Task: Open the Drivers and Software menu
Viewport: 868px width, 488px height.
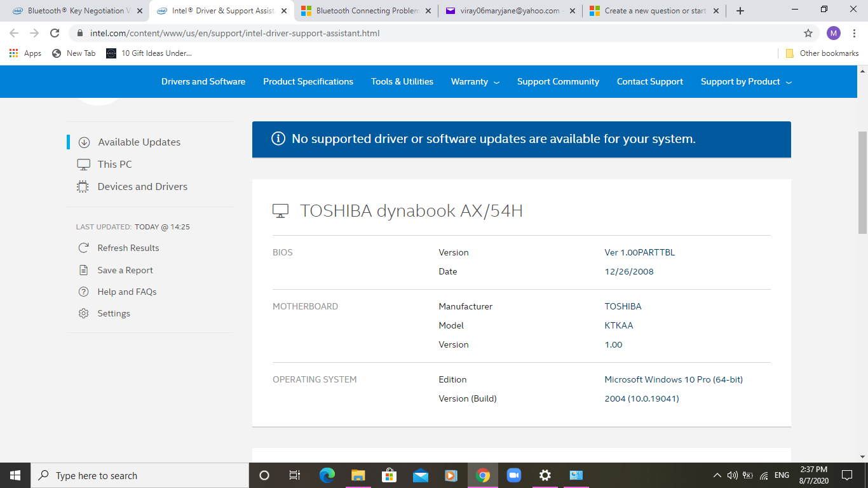Action: [203, 81]
